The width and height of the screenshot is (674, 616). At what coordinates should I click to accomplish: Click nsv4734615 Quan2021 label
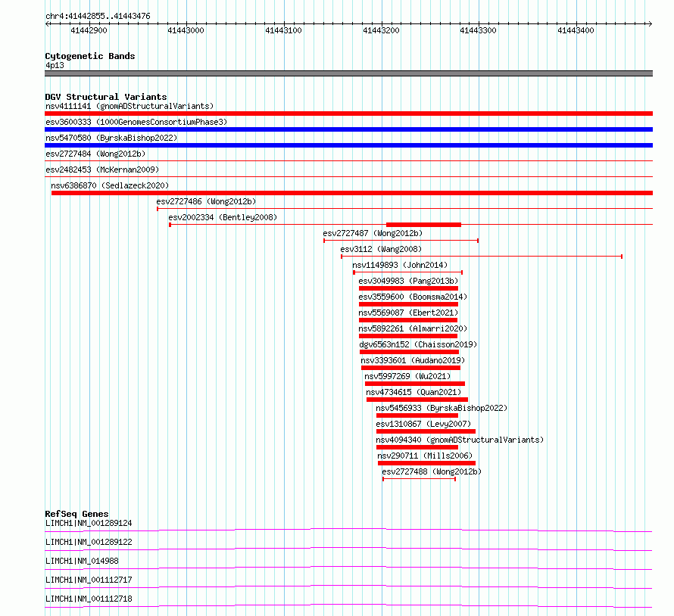(413, 392)
